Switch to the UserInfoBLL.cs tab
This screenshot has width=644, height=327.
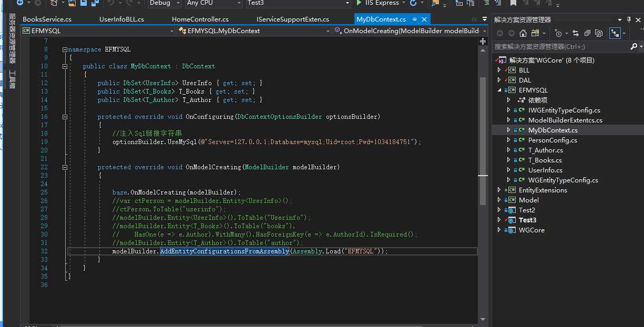click(121, 19)
